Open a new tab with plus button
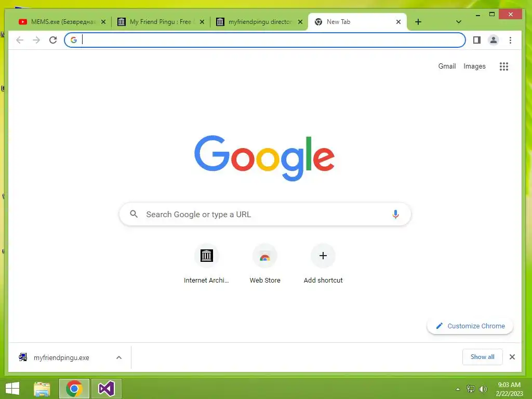The image size is (532, 399). [418, 22]
